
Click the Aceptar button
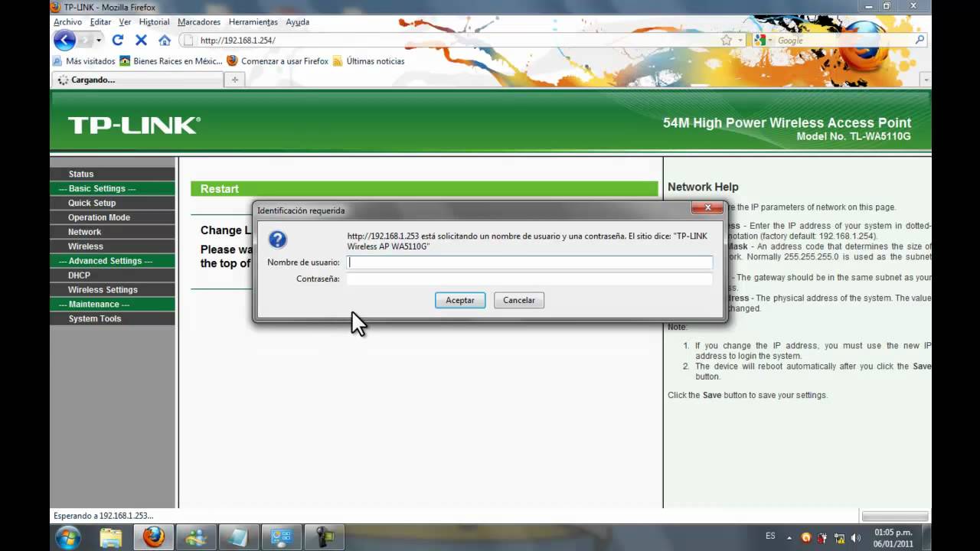click(460, 300)
